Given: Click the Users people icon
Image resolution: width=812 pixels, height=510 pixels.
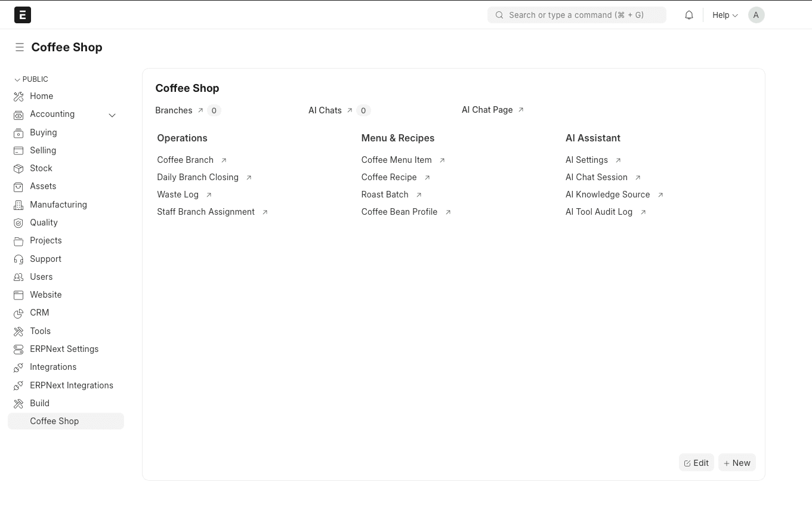Looking at the screenshot, I should pyautogui.click(x=18, y=277).
